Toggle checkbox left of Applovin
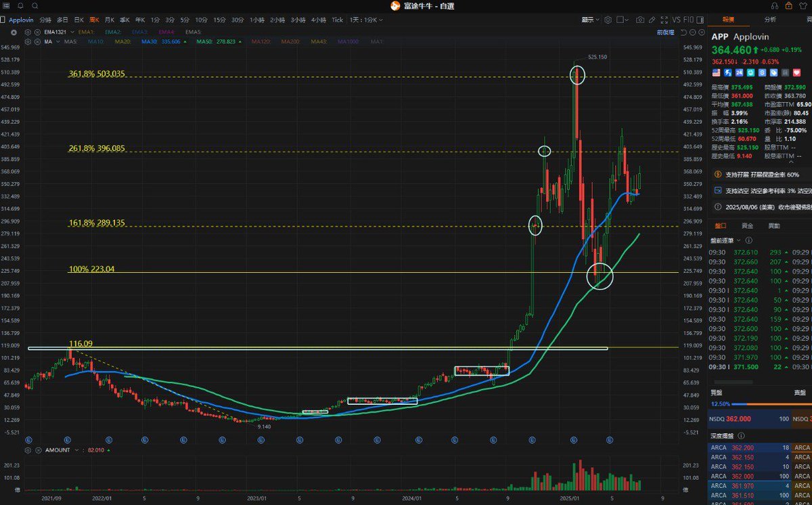This screenshot has height=505, width=812. 3,20
